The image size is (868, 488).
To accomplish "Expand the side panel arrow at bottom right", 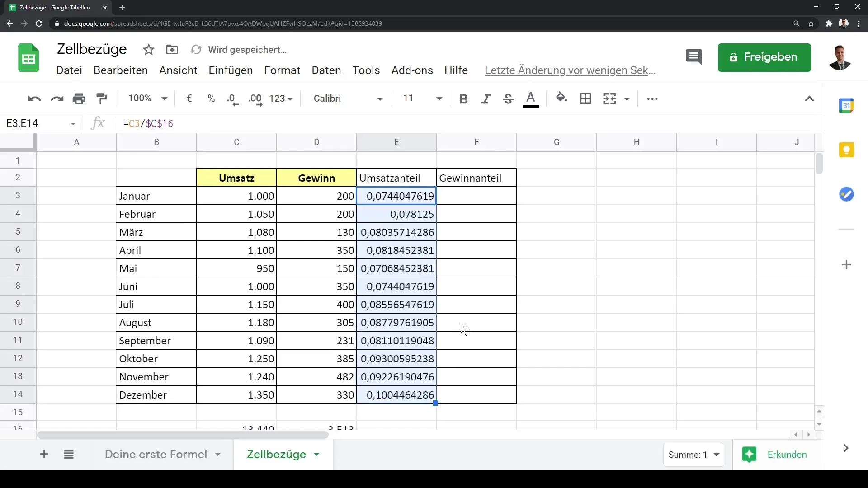I will (846, 448).
